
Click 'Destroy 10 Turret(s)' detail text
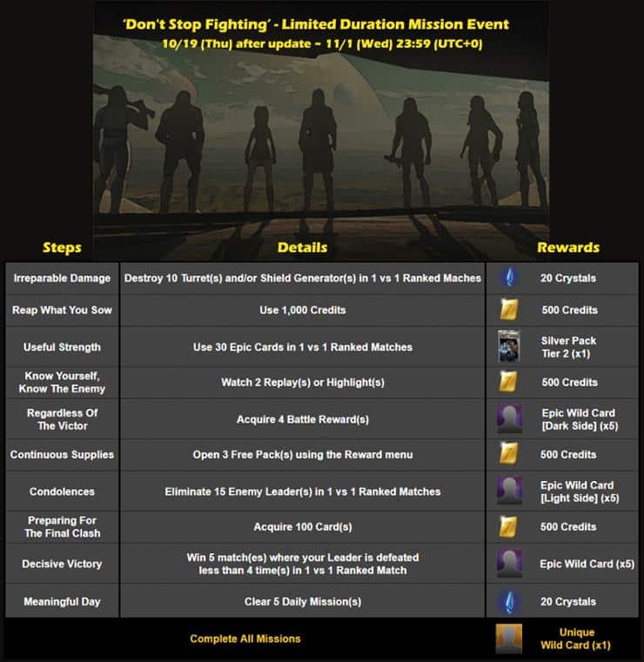pos(302,278)
